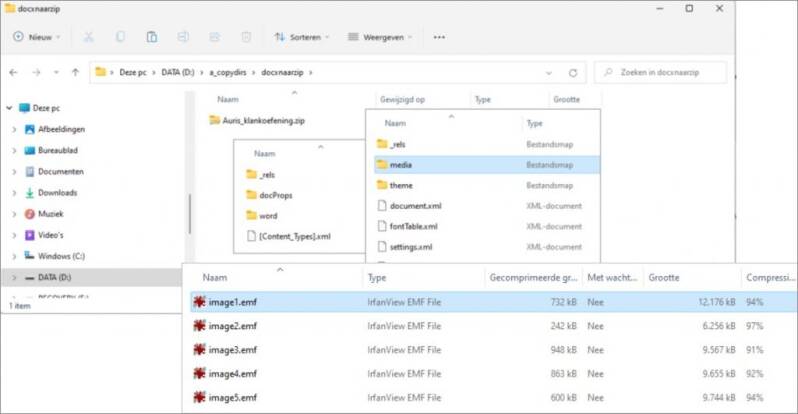Click the Cut scissors icon
The width and height of the screenshot is (798, 414).
tap(88, 37)
